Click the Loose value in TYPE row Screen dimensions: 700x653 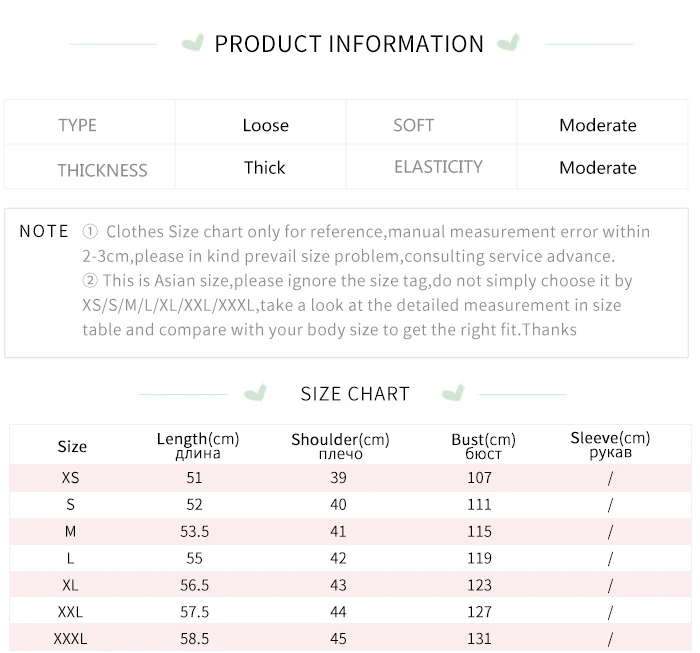[x=266, y=125]
